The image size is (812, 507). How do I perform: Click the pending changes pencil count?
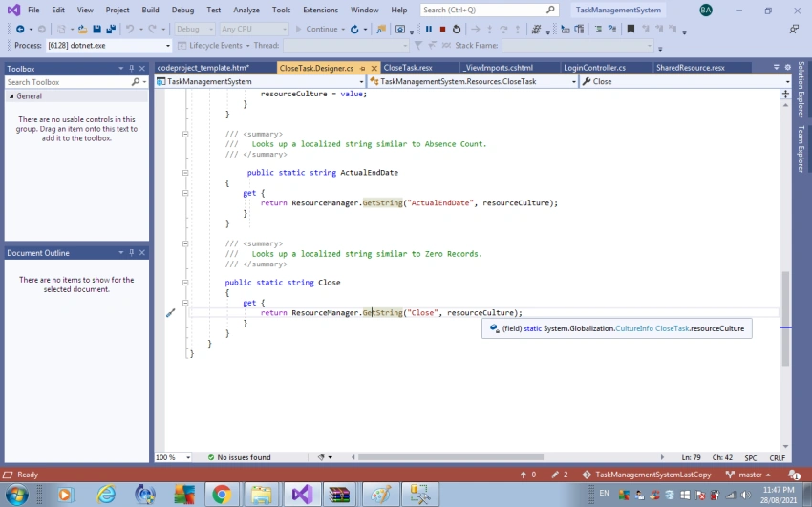[x=560, y=475]
